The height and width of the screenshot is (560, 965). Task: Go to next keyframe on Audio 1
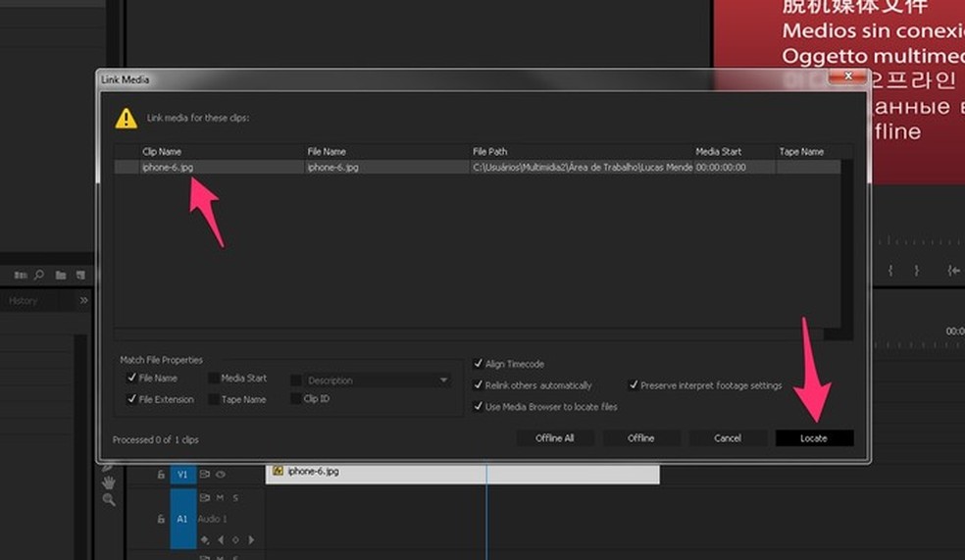pos(251,539)
